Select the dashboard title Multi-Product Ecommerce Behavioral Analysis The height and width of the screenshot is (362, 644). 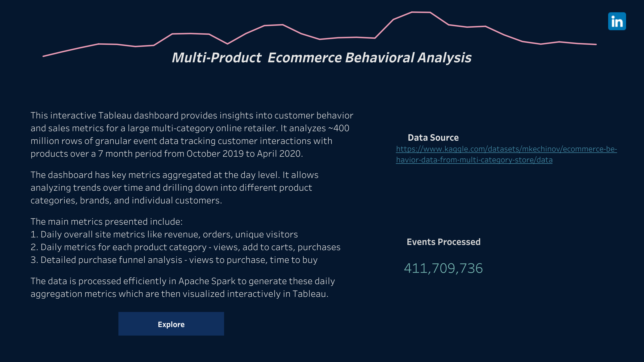coord(322,58)
